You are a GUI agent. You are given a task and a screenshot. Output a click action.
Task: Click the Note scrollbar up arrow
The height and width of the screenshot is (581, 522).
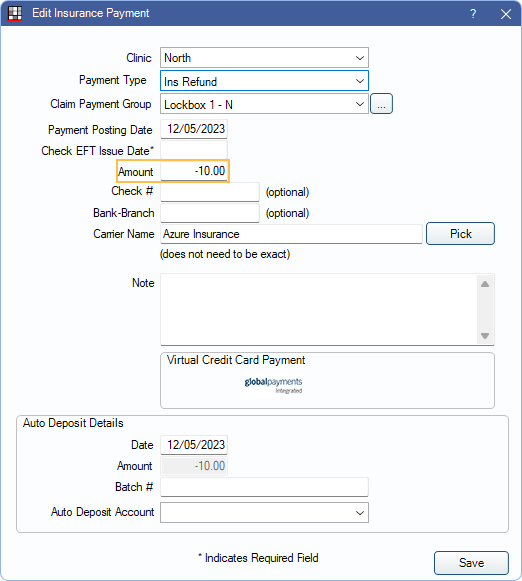point(485,284)
